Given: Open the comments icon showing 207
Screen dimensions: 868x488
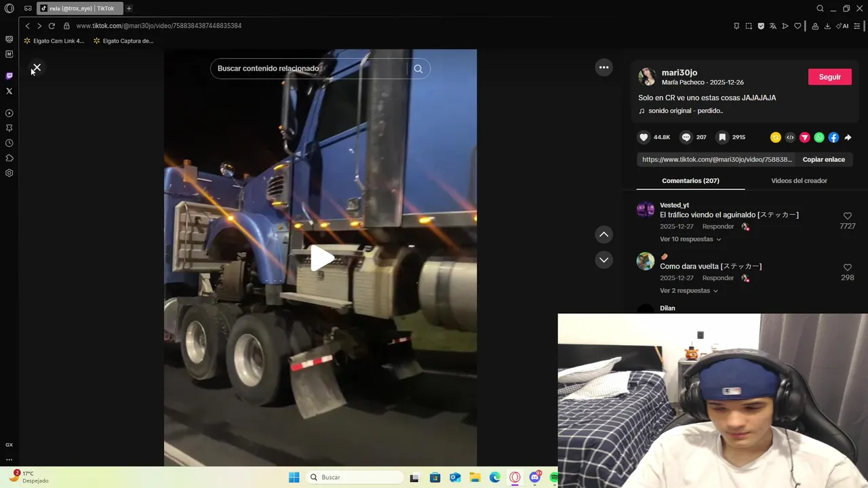Looking at the screenshot, I should pyautogui.click(x=686, y=137).
